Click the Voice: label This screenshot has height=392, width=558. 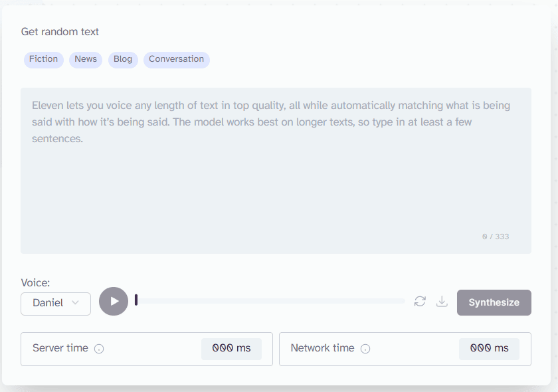click(x=35, y=282)
